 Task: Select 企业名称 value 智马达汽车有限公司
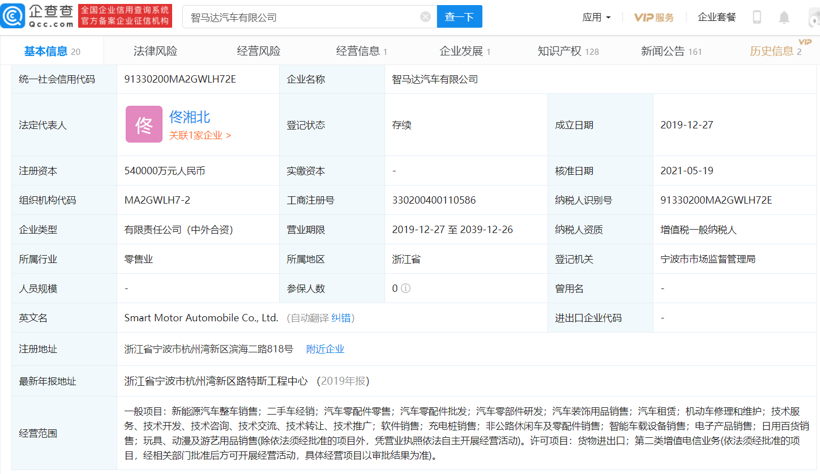[435, 79]
